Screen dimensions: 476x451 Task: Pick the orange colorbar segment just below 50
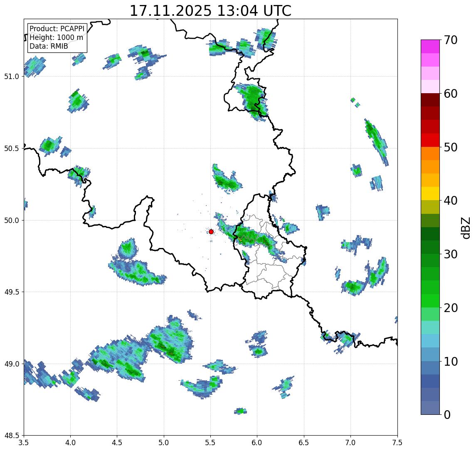point(430,154)
